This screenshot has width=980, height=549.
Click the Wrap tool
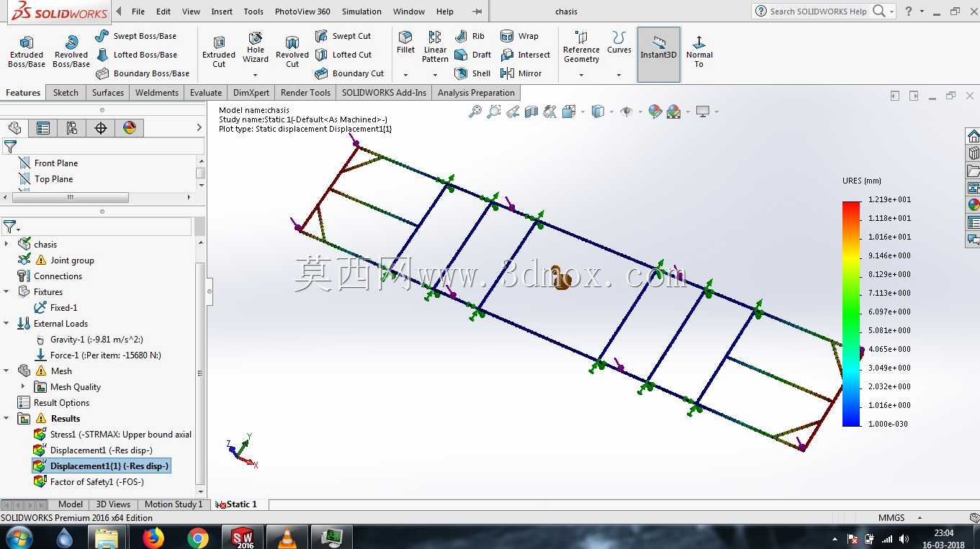click(x=520, y=36)
